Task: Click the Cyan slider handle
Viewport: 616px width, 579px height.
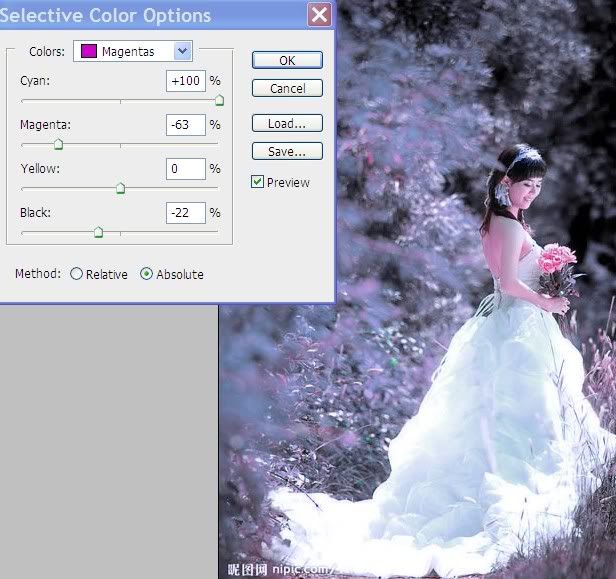Action: tap(219, 100)
